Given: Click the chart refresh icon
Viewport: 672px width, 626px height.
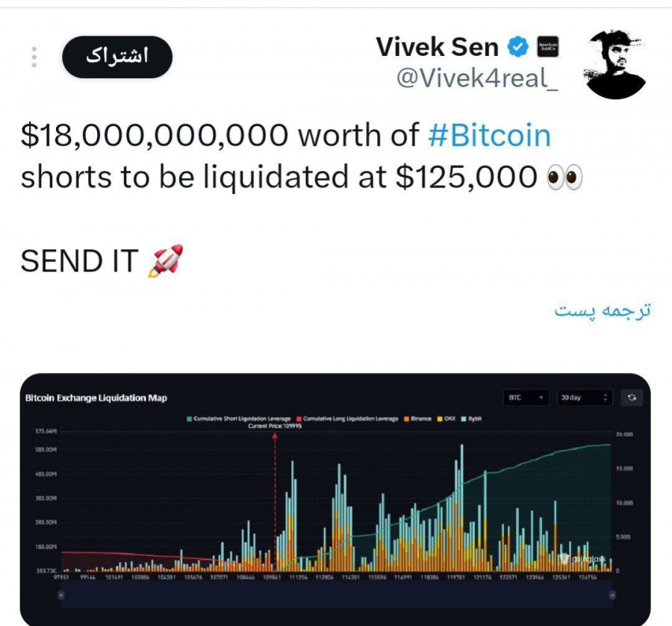Looking at the screenshot, I should pyautogui.click(x=632, y=397).
